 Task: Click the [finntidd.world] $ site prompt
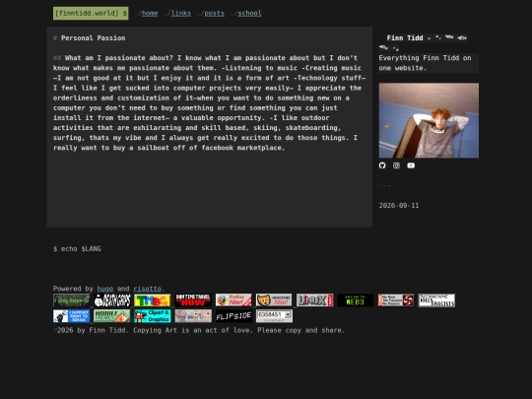pos(91,13)
